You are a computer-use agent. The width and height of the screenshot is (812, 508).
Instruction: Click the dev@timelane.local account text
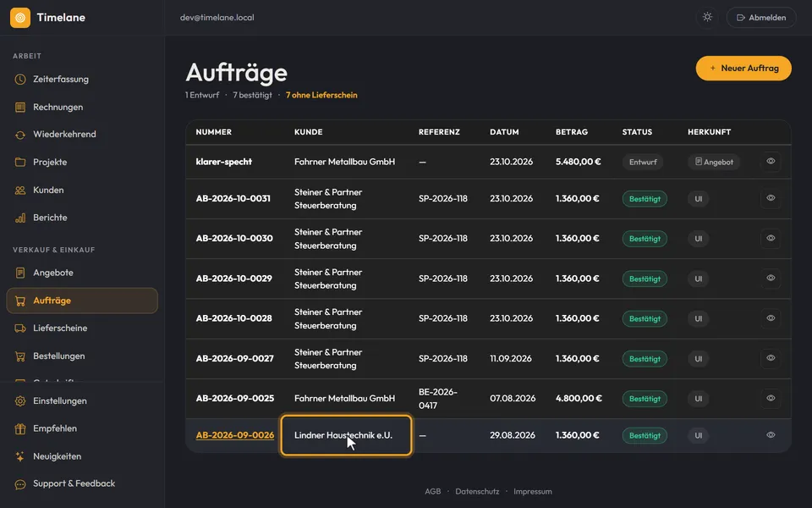point(217,18)
